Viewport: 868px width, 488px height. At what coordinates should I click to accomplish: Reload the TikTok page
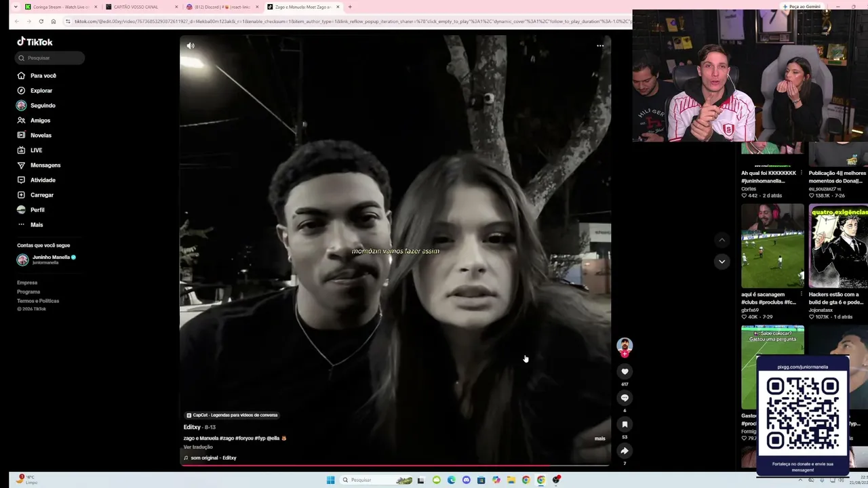pos(41,22)
